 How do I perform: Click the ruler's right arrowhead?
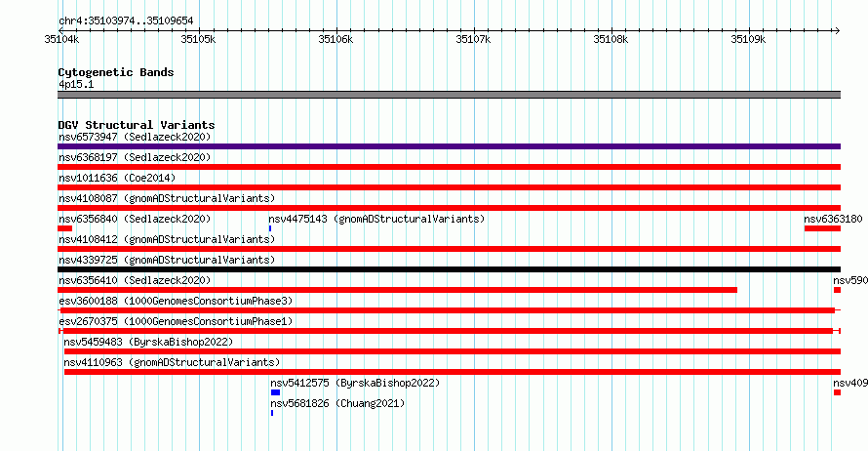(x=837, y=30)
